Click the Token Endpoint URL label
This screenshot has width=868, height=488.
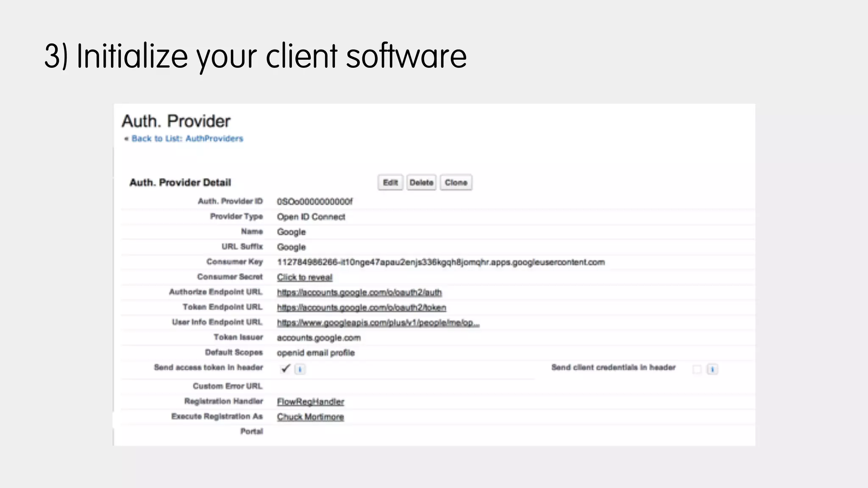click(223, 307)
